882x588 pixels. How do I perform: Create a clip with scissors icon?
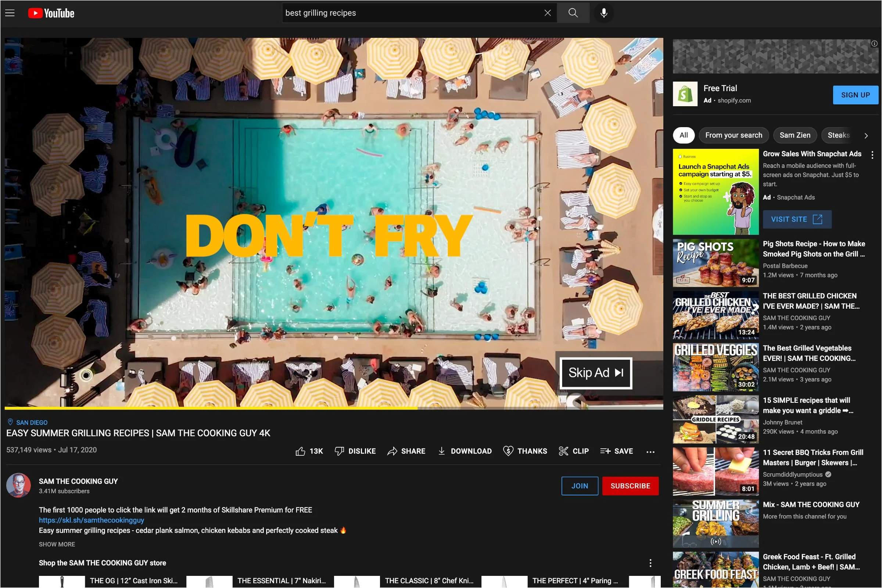coord(573,451)
